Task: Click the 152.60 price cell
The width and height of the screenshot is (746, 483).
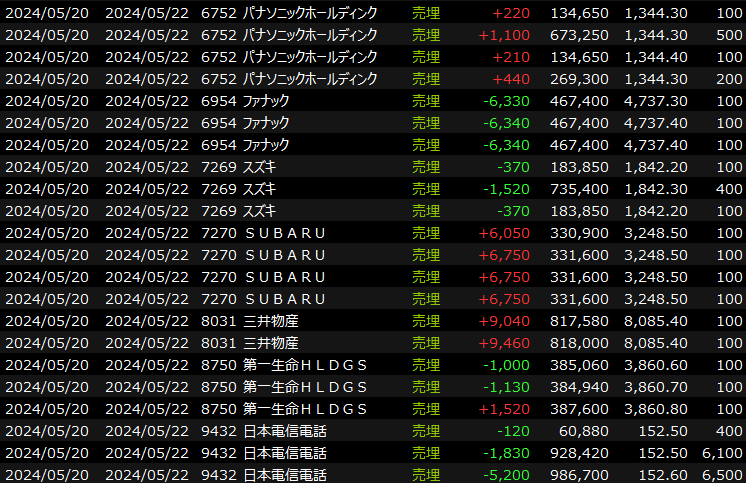Action: point(663,475)
